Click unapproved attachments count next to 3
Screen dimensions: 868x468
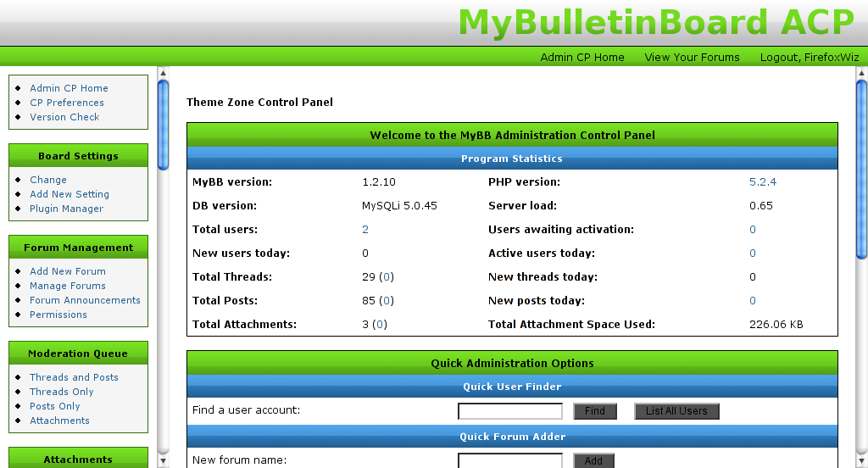(380, 325)
